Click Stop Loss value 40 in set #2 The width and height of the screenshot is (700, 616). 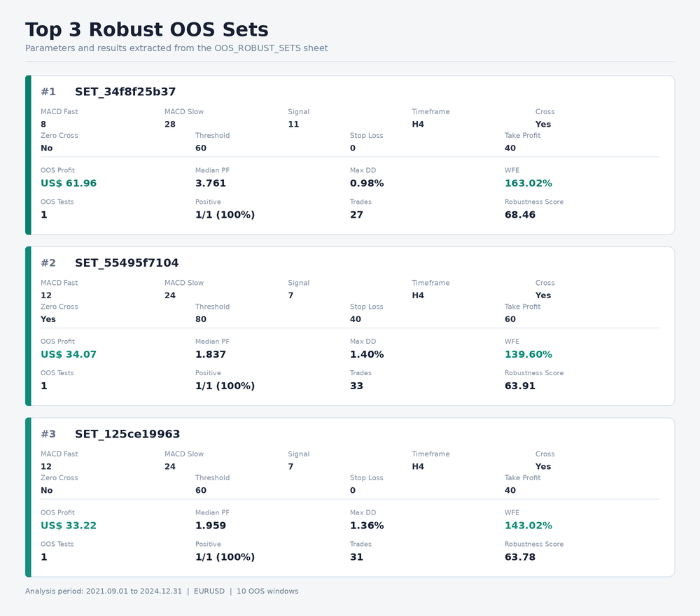point(356,319)
